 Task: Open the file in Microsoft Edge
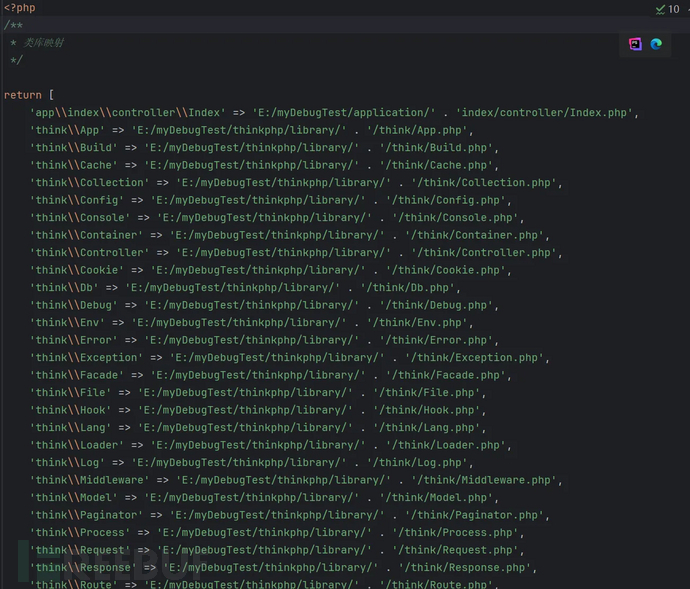[656, 44]
